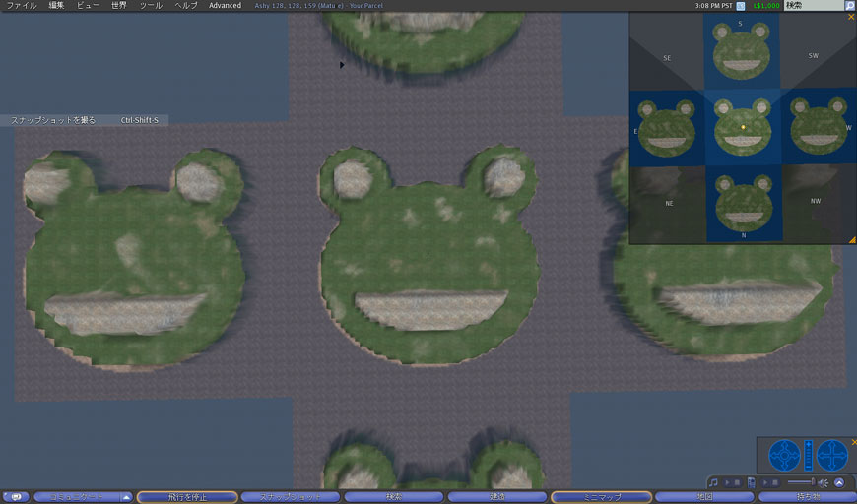This screenshot has height=504, width=857.
Task: Click the NE area of the minimap
Action: pyautogui.click(x=669, y=203)
